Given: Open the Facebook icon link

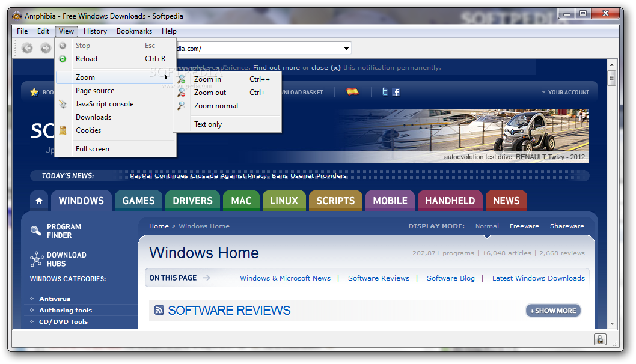Looking at the screenshot, I should point(396,92).
